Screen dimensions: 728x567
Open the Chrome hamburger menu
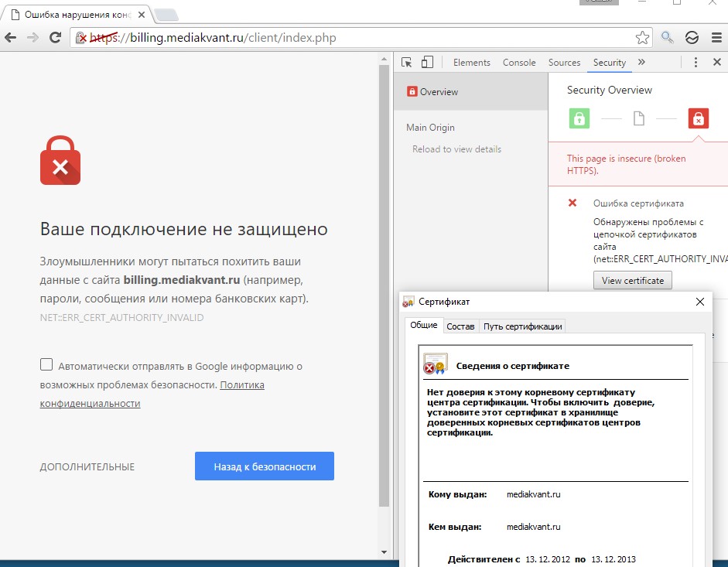[716, 37]
